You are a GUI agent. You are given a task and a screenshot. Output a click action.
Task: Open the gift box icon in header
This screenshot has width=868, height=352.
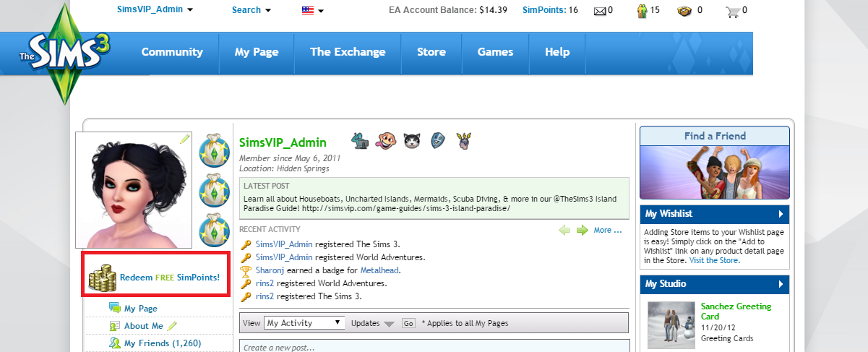[684, 11]
